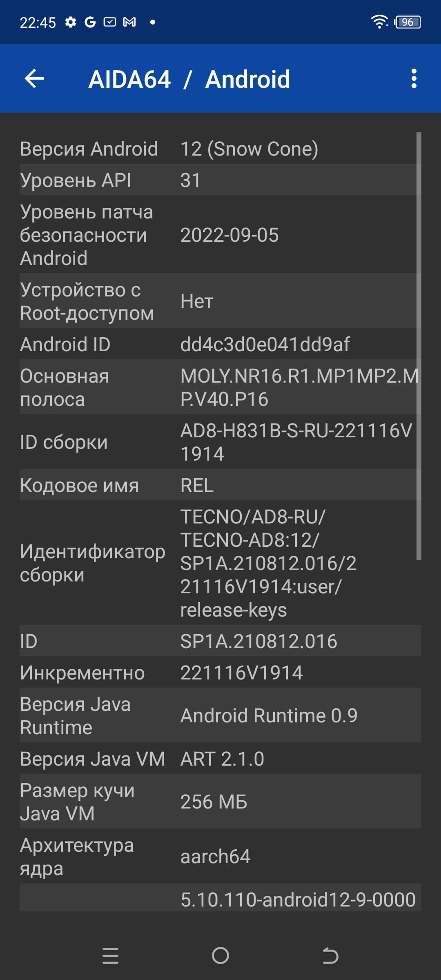Select the Кодовое имя REL row
Image resolution: width=441 pixels, height=980 pixels.
(220, 485)
